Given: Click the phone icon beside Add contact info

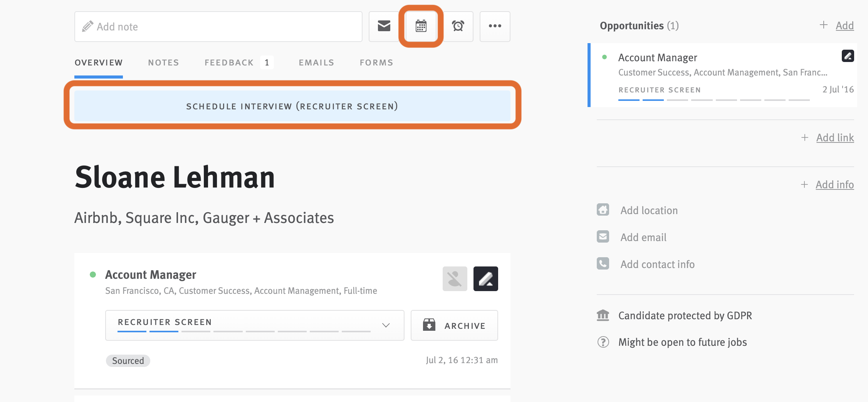Looking at the screenshot, I should (603, 264).
